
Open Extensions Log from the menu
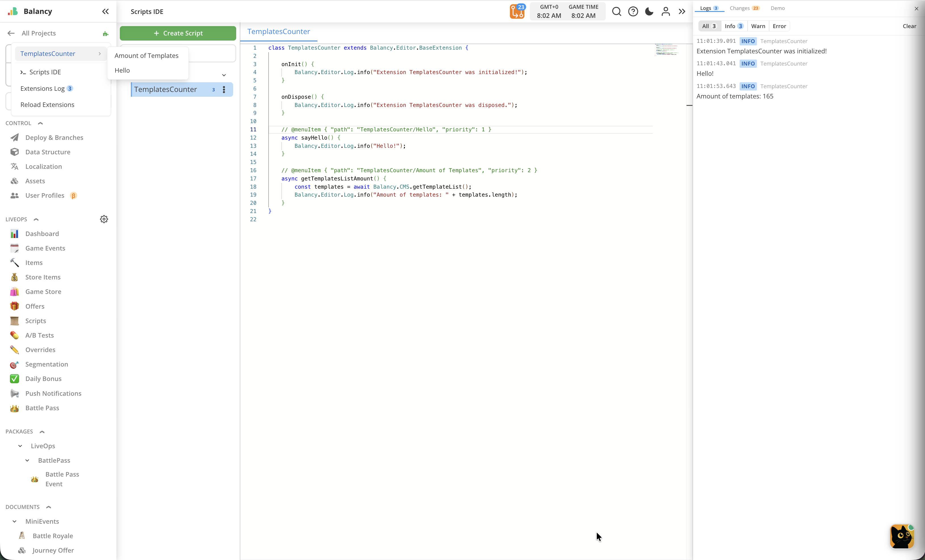[42, 89]
